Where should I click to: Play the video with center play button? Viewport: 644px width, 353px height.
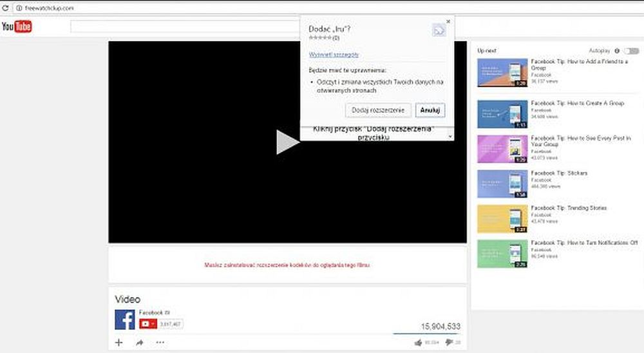pyautogui.click(x=287, y=142)
